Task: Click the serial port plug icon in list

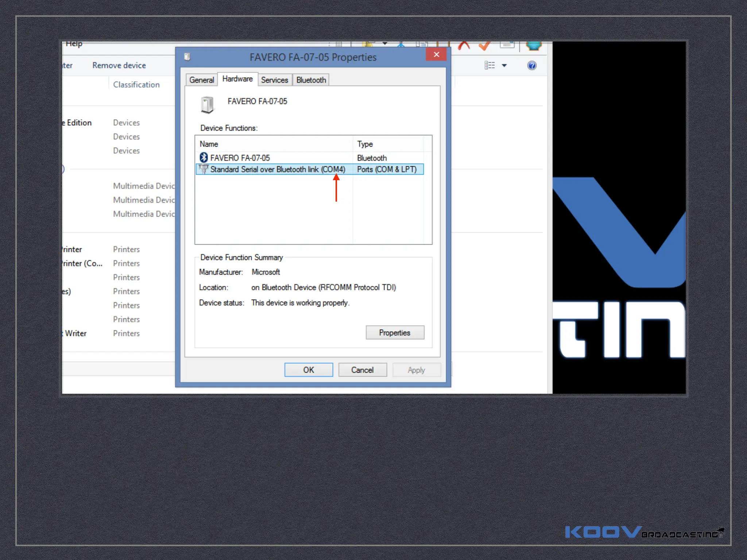Action: pos(204,169)
